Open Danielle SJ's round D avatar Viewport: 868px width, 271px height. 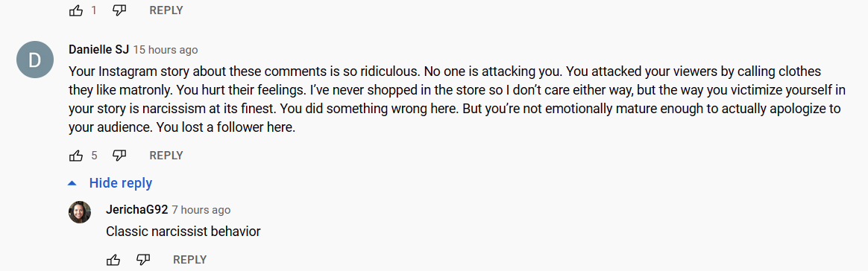pyautogui.click(x=35, y=60)
